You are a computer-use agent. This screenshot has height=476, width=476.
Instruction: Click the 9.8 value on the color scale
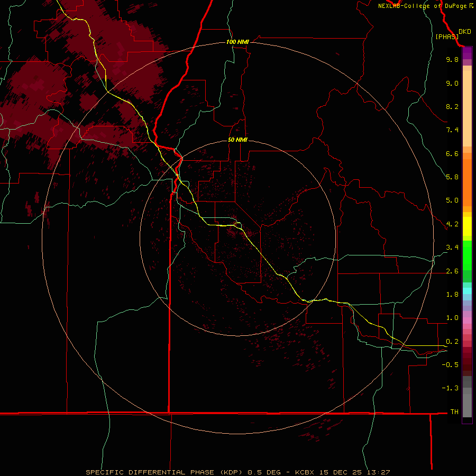click(452, 59)
